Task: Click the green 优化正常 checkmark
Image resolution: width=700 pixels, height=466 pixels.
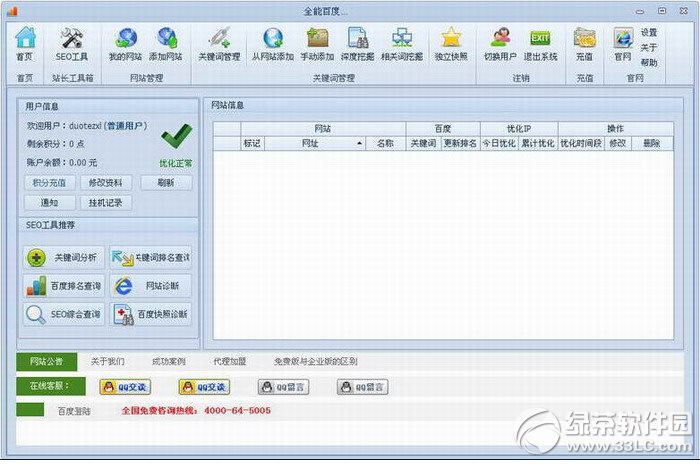Action: coord(176,137)
